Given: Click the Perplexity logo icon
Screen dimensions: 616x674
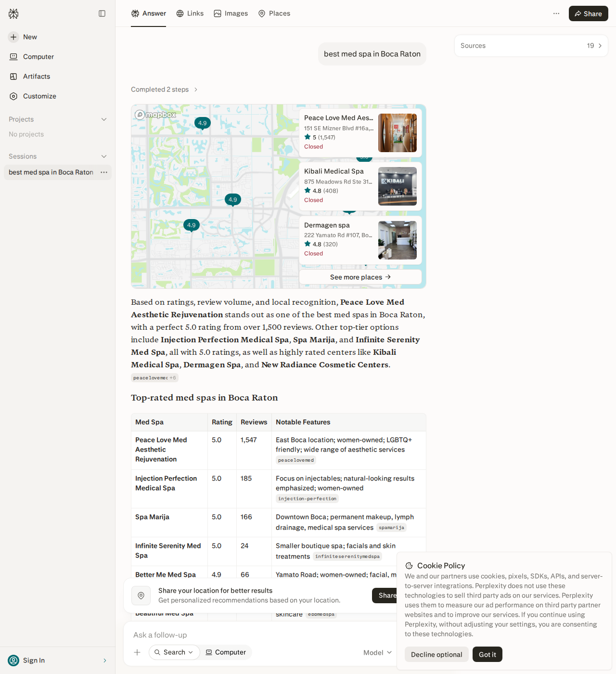Looking at the screenshot, I should 13,13.
